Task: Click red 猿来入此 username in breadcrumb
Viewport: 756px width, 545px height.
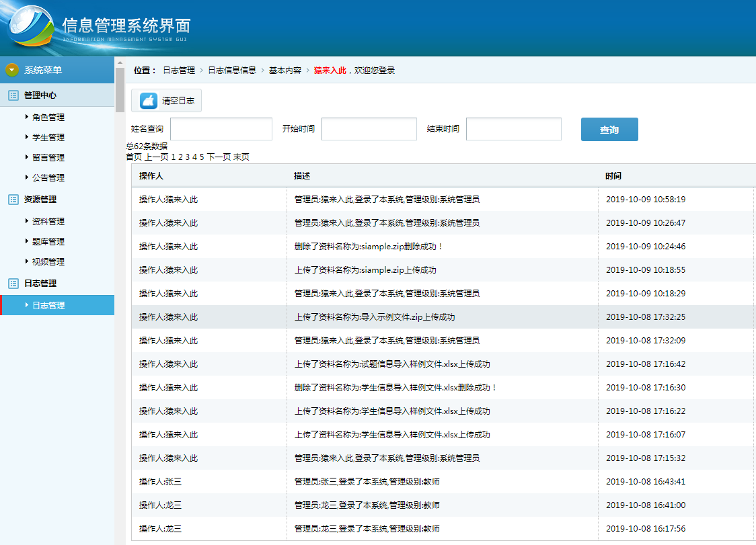Action: pyautogui.click(x=330, y=71)
